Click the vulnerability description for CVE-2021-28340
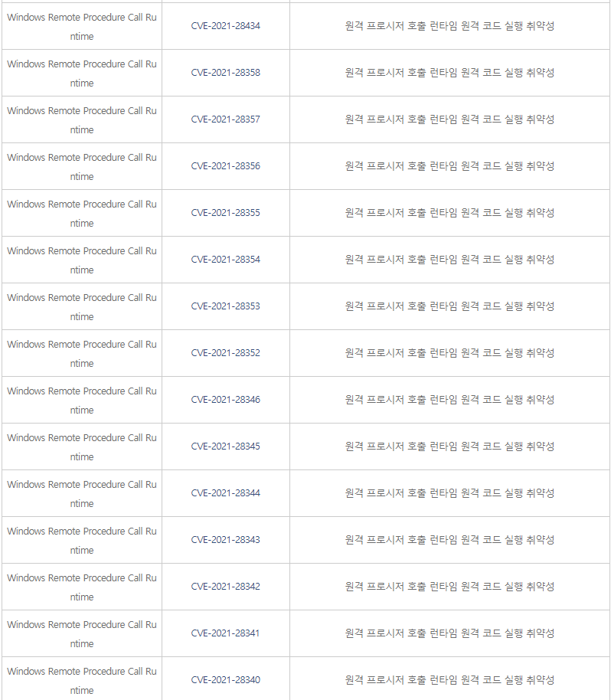Image resolution: width=611 pixels, height=700 pixels. point(449,680)
